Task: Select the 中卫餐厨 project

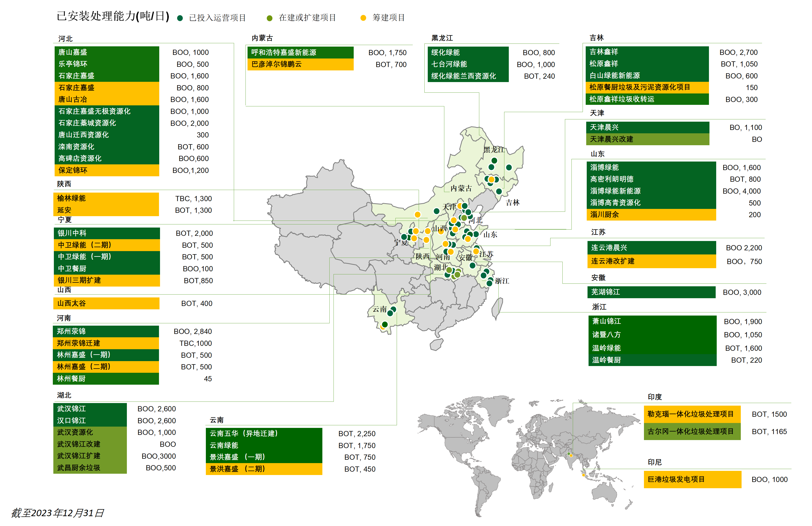Action: click(x=107, y=269)
